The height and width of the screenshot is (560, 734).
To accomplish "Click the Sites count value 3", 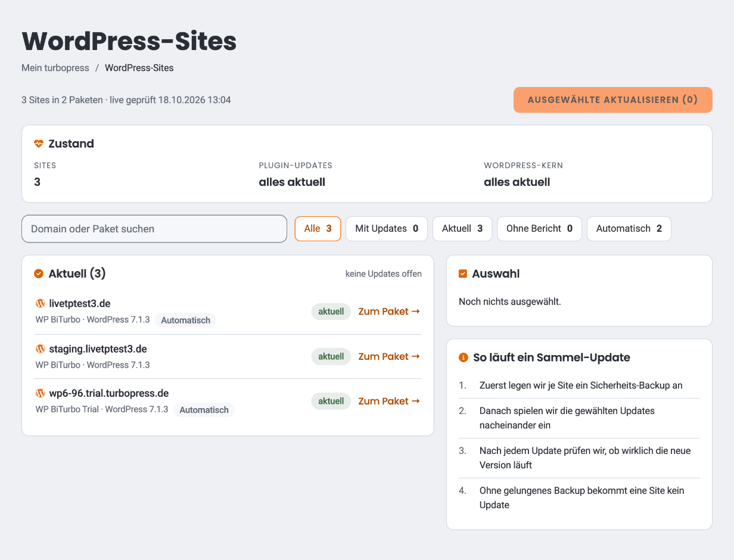I will pos(37,182).
